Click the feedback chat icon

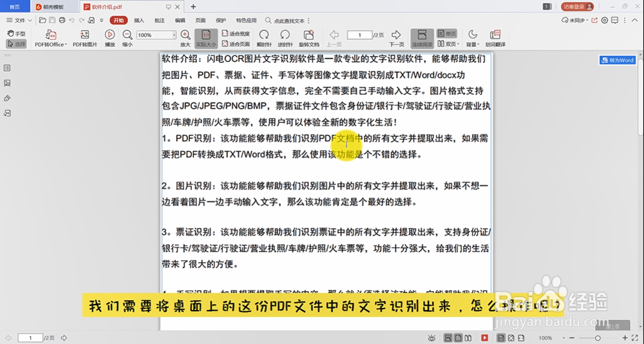tap(614, 20)
